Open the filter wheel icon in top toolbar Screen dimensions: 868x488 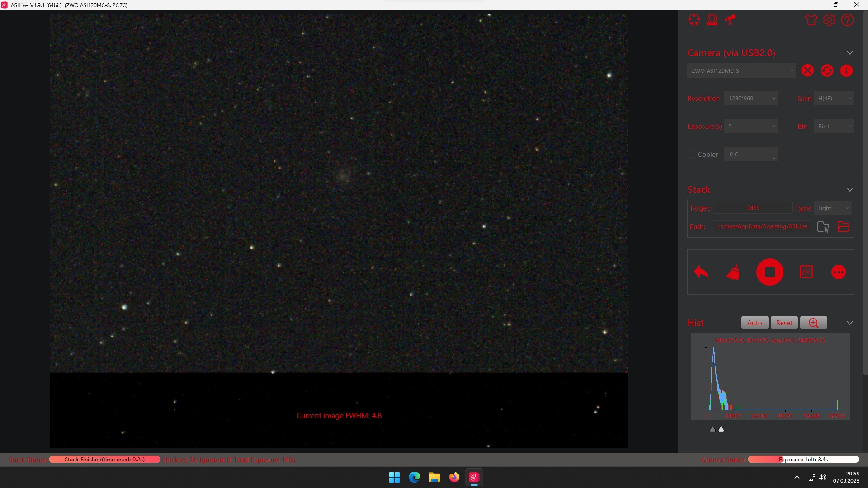694,20
